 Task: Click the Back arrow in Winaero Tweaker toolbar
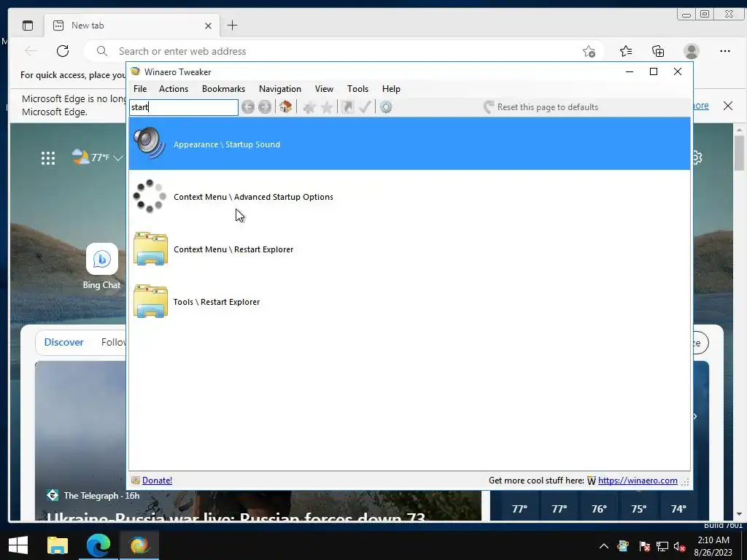(x=248, y=106)
